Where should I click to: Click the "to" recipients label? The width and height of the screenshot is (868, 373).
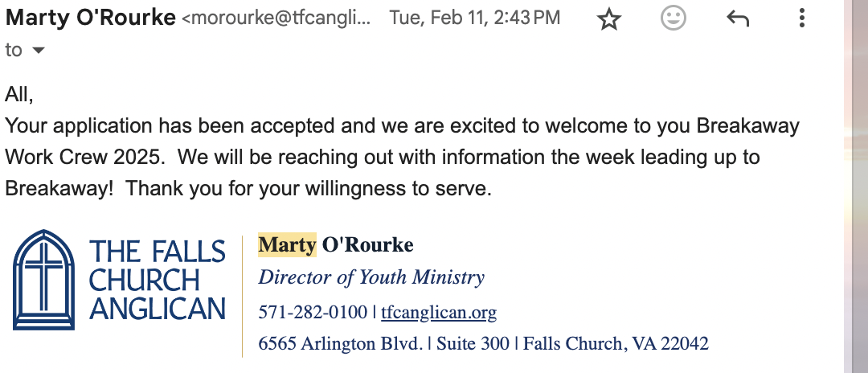tap(14, 50)
